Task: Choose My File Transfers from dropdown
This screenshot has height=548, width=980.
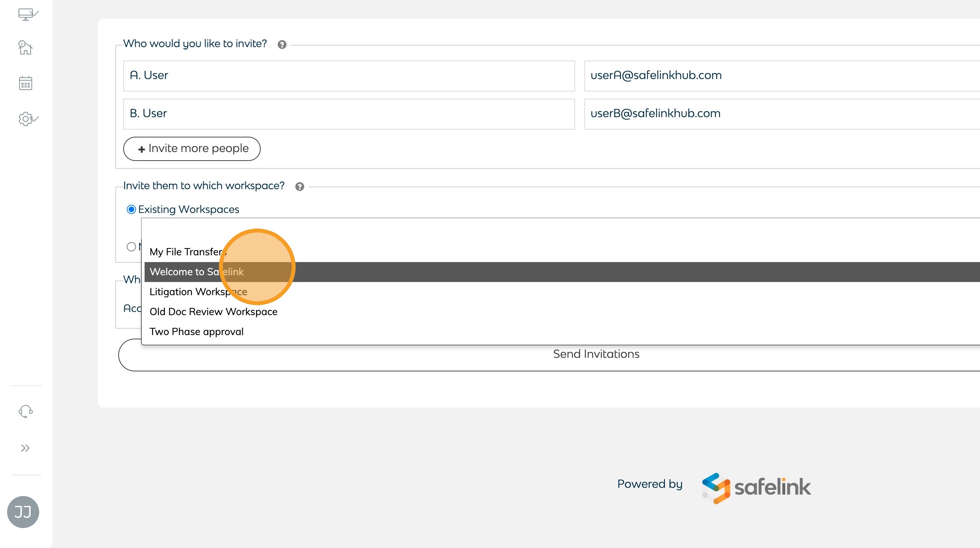Action: (x=188, y=252)
